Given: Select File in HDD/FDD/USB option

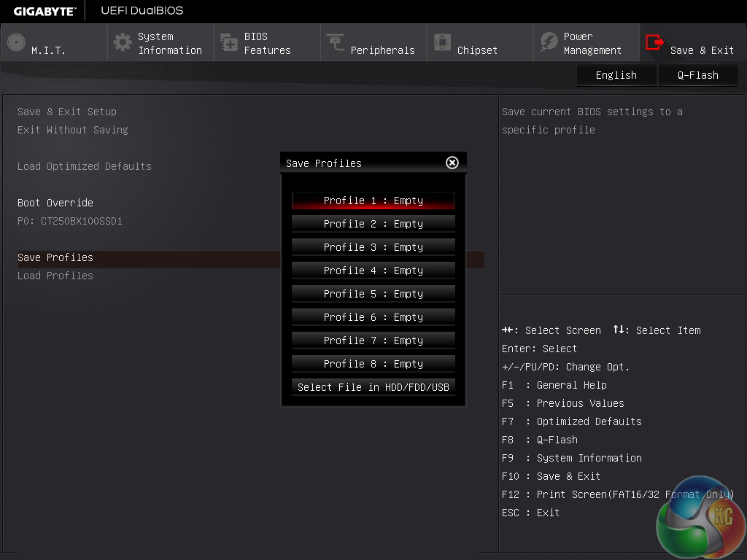Looking at the screenshot, I should [x=373, y=387].
